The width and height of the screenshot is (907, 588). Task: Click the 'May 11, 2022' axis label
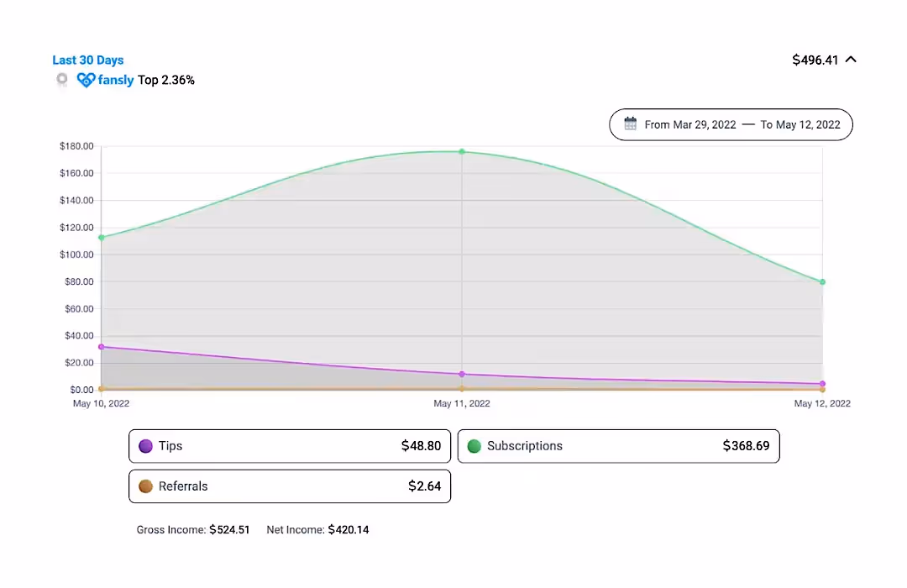(462, 403)
